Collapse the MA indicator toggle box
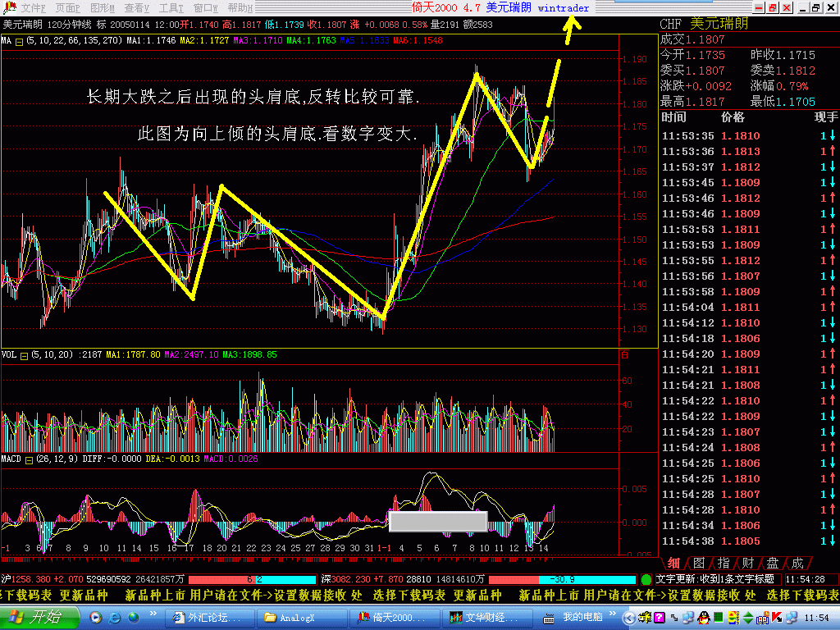 point(20,41)
